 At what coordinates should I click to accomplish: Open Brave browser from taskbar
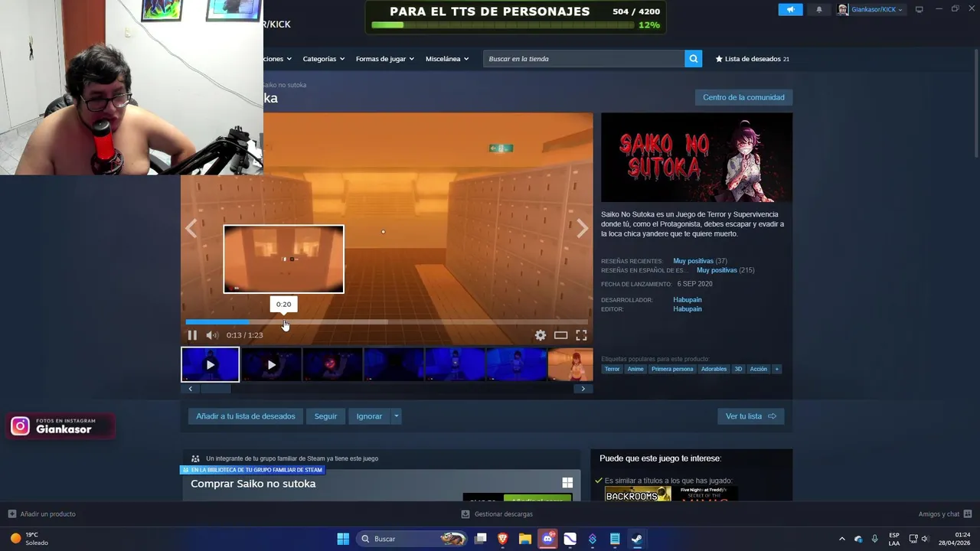(x=503, y=539)
